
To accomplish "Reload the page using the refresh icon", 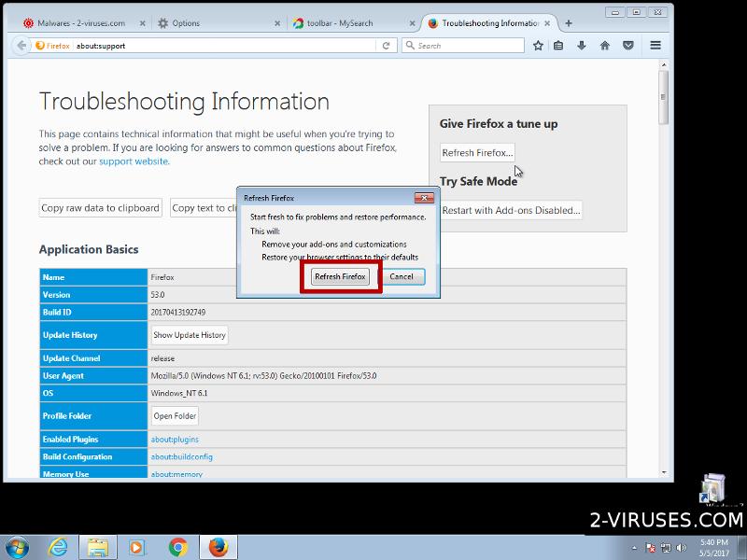I will [x=386, y=45].
